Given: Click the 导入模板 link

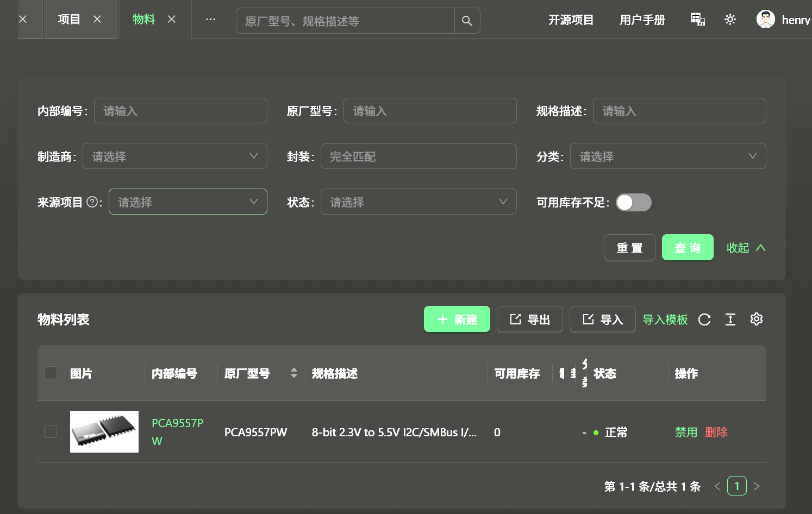Looking at the screenshot, I should [x=665, y=319].
